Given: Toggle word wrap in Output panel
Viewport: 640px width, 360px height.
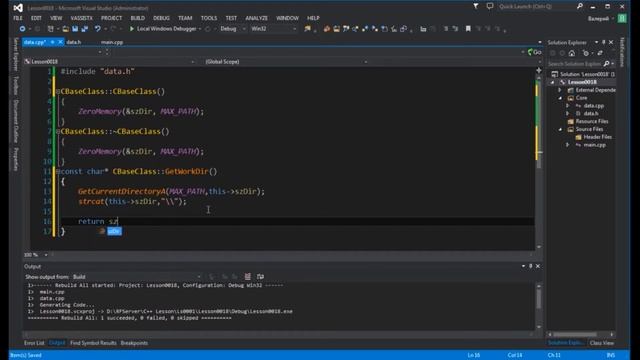Looking at the screenshot, I should click(260, 277).
